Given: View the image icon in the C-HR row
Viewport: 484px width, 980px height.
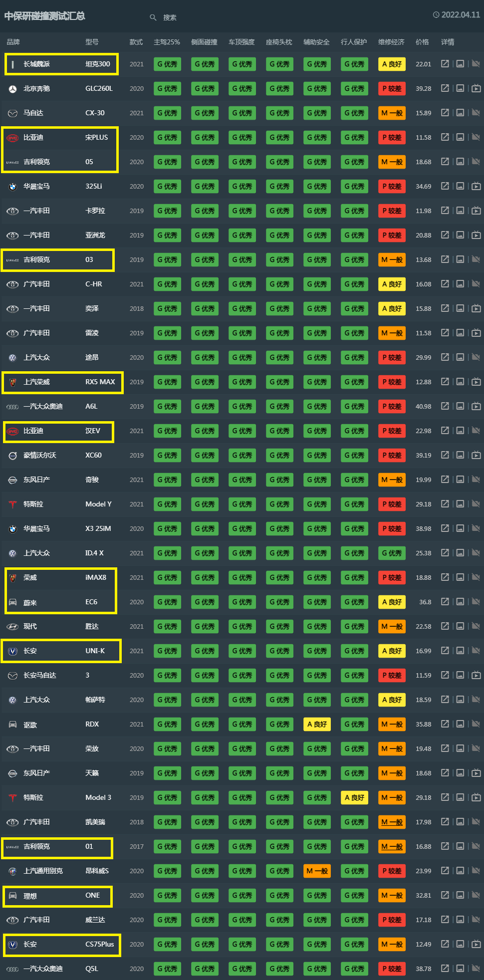Looking at the screenshot, I should (460, 284).
